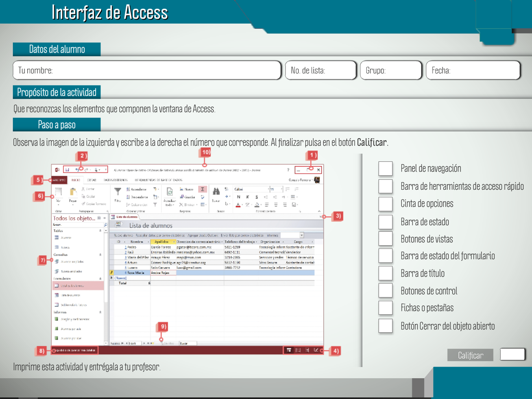Select Form view icon in status bar
This screenshot has width=532, height=399.
(289, 350)
